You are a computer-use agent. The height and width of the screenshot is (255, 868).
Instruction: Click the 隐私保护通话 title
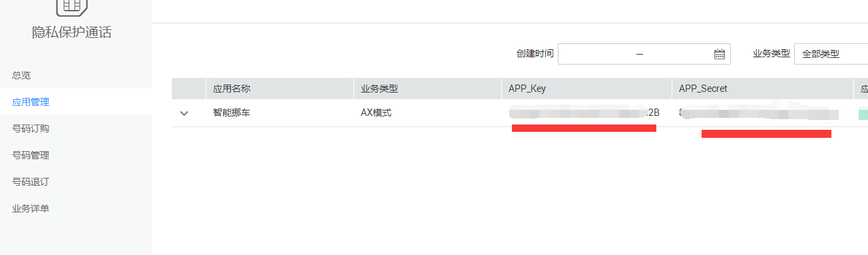coord(72,33)
